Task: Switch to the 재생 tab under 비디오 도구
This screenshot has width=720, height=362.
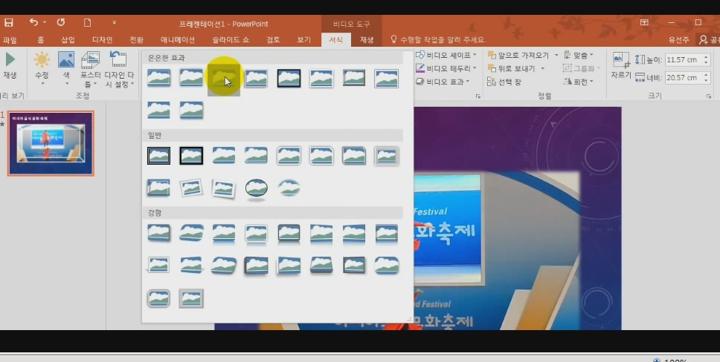Action: [x=366, y=40]
